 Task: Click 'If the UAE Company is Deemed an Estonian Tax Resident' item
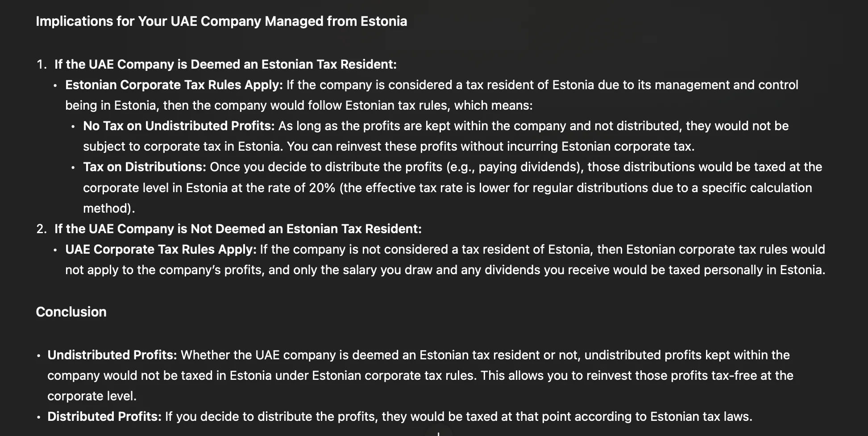(225, 64)
